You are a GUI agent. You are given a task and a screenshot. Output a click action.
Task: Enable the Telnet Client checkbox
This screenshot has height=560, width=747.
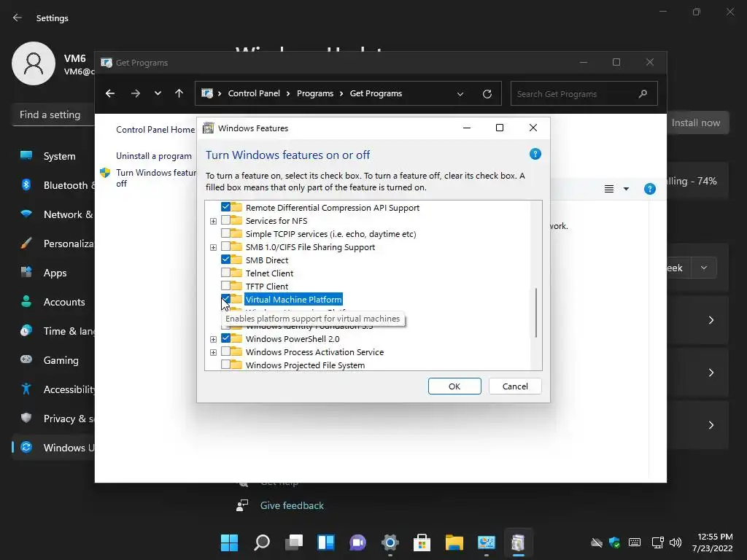(226, 273)
